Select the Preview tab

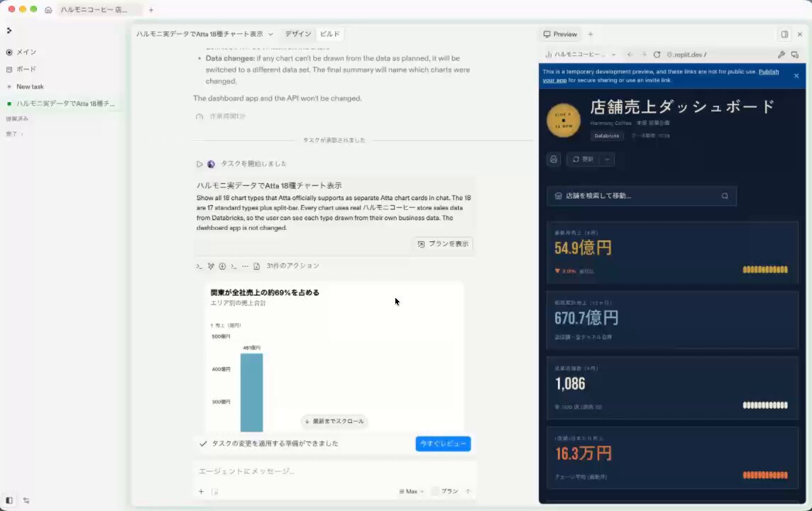pyautogui.click(x=560, y=34)
